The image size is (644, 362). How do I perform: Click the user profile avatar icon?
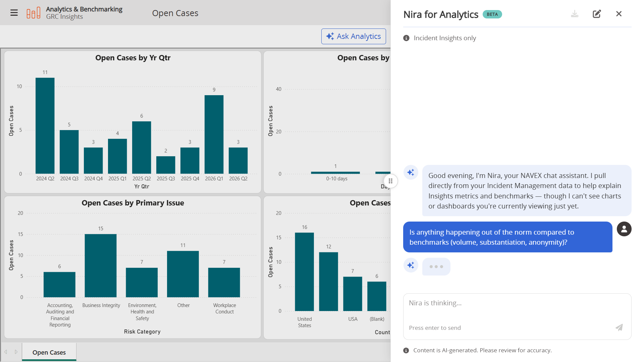[x=624, y=229]
